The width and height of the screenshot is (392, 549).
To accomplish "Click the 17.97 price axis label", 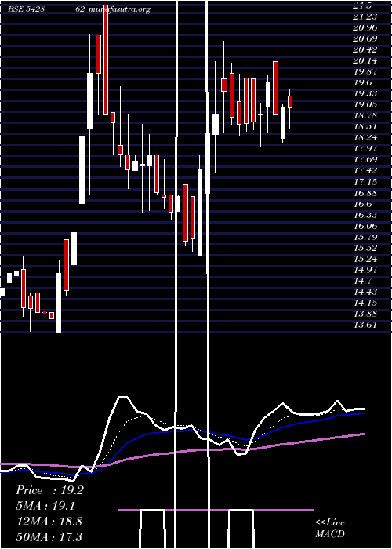I will 365,148.
